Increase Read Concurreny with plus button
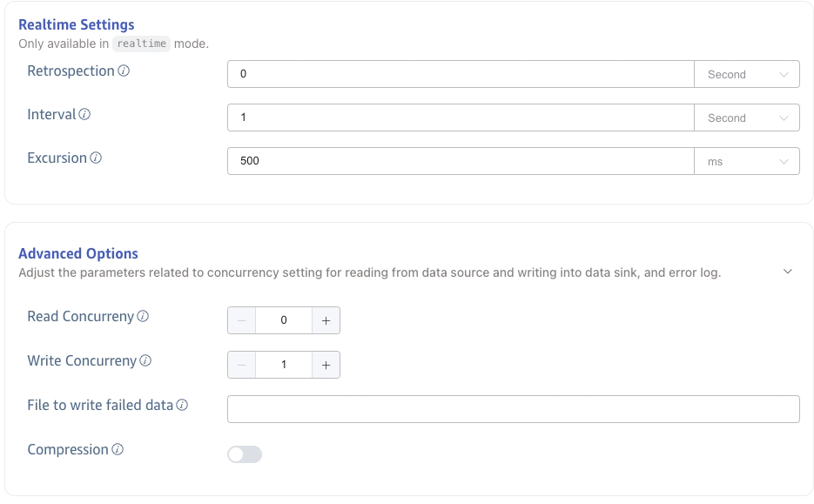 point(326,320)
